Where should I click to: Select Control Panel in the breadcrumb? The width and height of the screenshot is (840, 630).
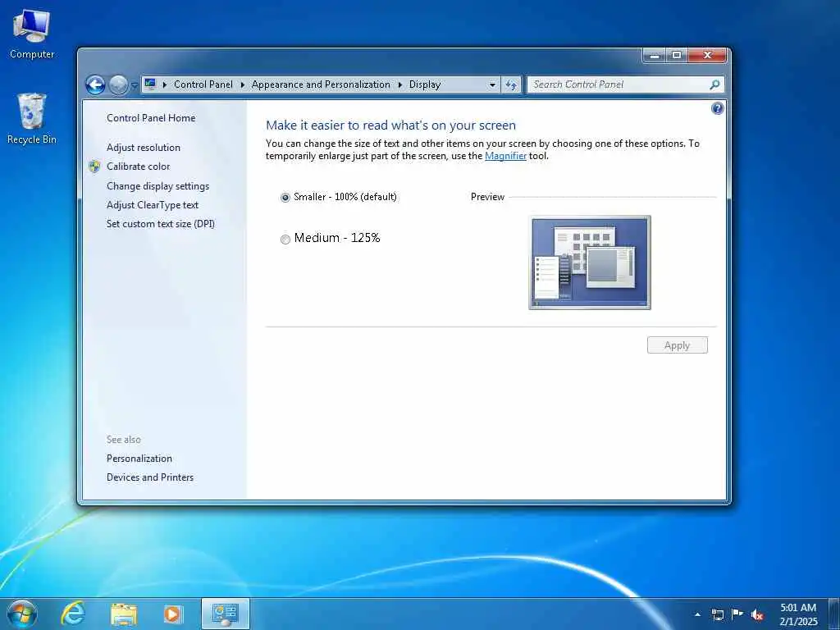[203, 84]
